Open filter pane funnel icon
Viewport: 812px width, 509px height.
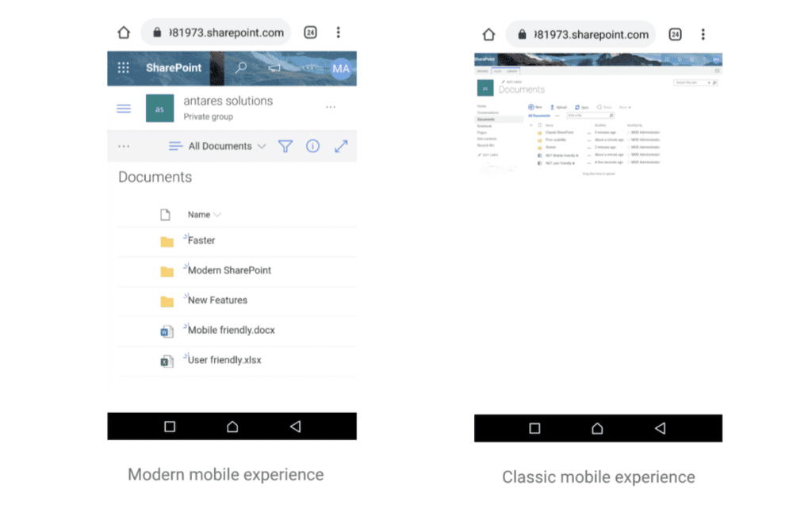tap(285, 147)
